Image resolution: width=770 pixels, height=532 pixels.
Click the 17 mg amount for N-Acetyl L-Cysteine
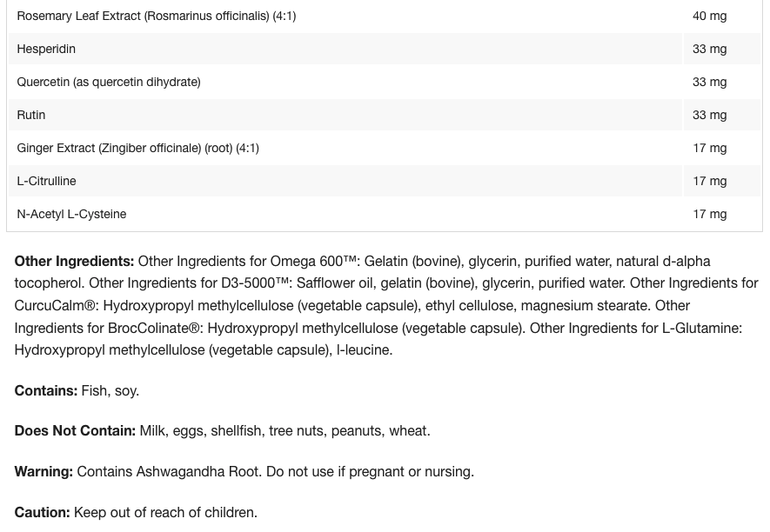[x=709, y=214]
